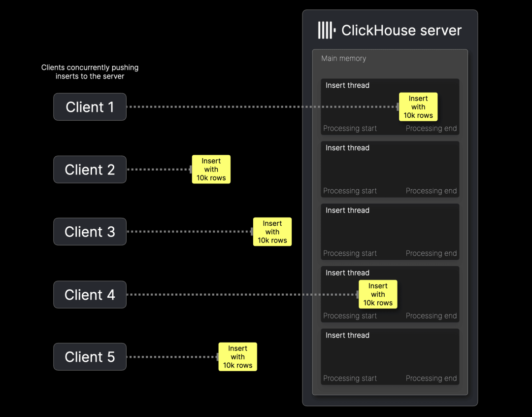Pick the yellow insert note on Client 4's line
The image size is (532, 417).
tap(378, 294)
